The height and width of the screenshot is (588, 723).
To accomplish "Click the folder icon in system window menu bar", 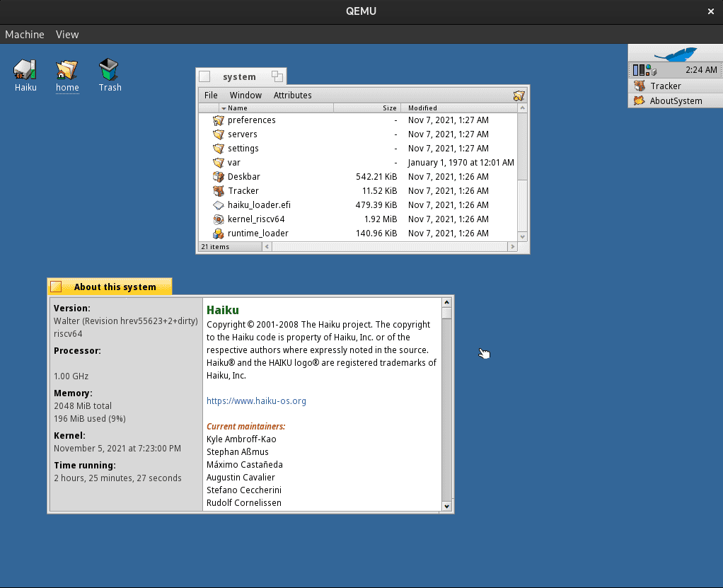I will [x=519, y=96].
